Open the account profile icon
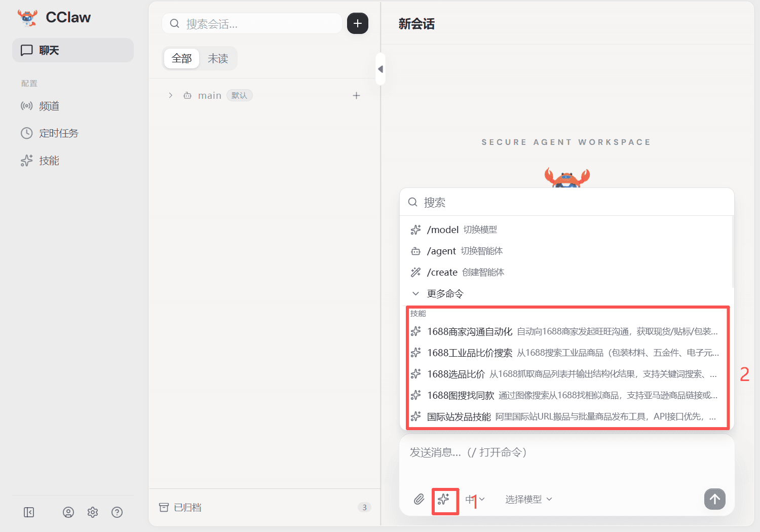This screenshot has height=532, width=760. pos(68,512)
